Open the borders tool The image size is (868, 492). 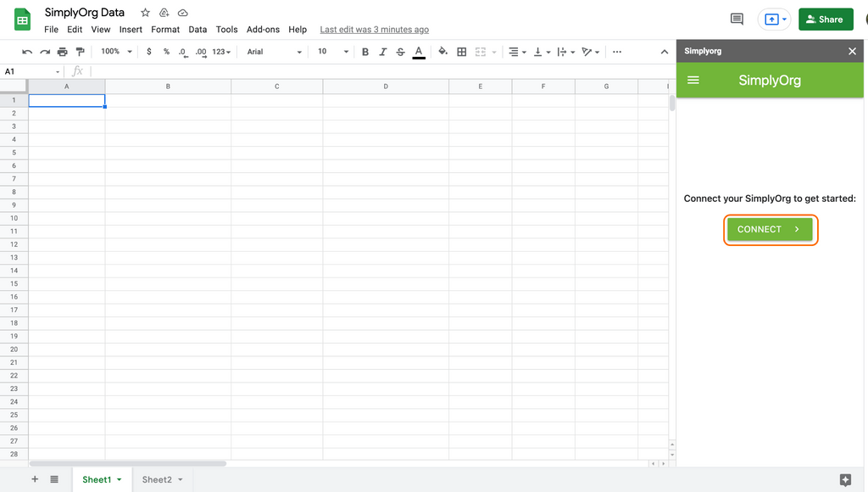pyautogui.click(x=462, y=52)
